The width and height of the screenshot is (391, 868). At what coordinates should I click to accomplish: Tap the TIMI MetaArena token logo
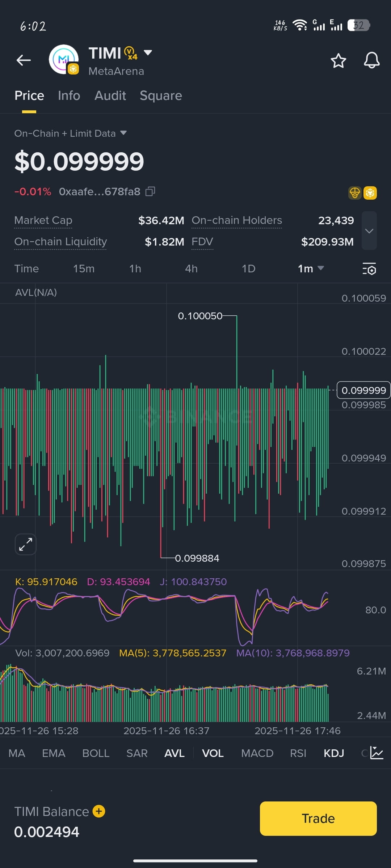[64, 60]
